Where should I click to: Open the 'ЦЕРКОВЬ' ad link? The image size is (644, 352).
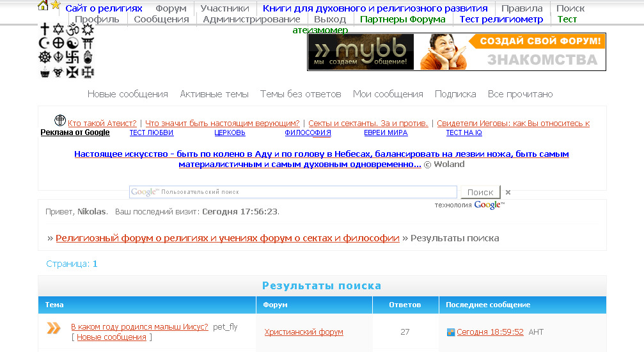[x=230, y=132]
